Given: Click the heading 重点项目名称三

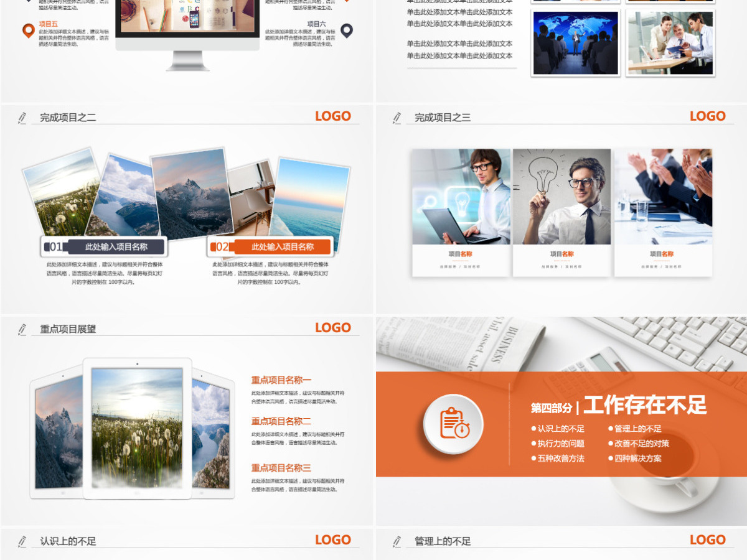Looking at the screenshot, I should click(x=281, y=468).
